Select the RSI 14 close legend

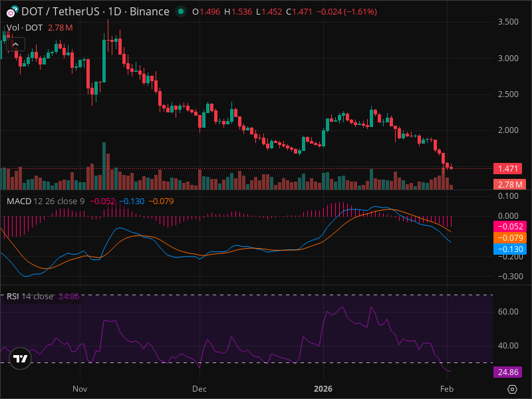tap(30, 297)
